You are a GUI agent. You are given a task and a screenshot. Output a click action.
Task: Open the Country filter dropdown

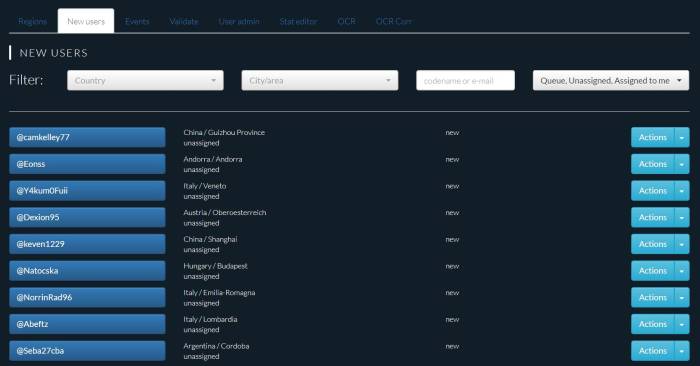click(145, 80)
